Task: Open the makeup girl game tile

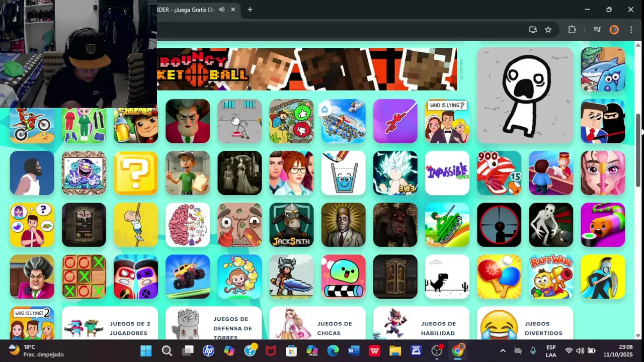Action: coord(603,173)
